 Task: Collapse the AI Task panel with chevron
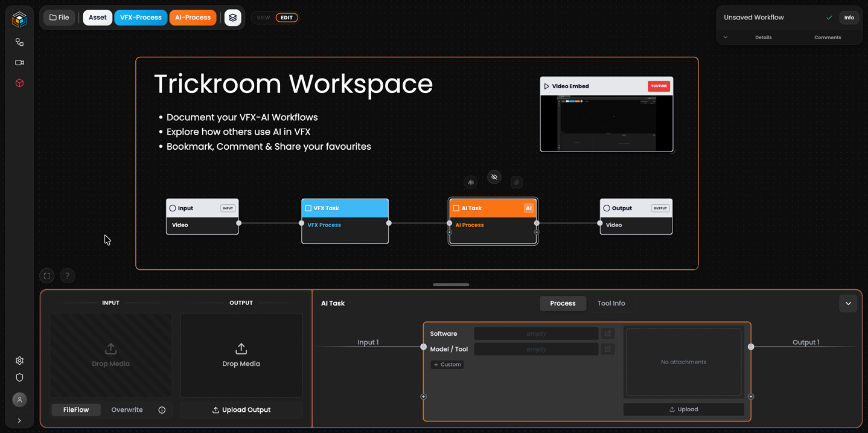point(848,303)
